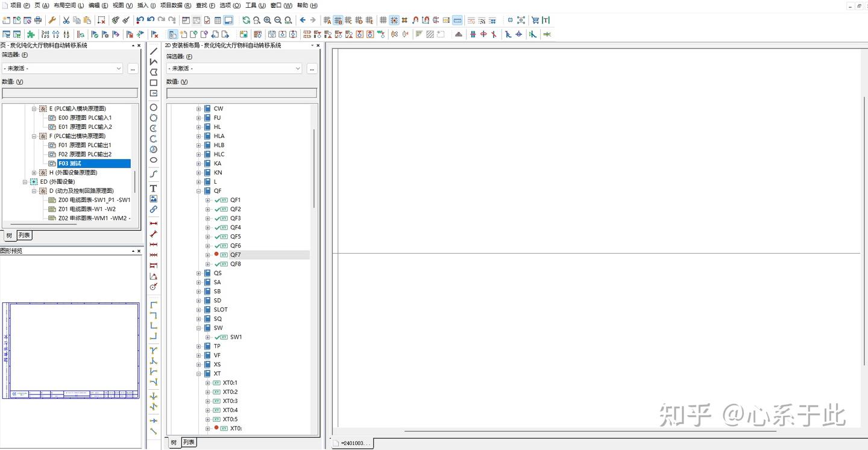Collapse the QF device group
The height and width of the screenshot is (450, 868).
(x=198, y=191)
